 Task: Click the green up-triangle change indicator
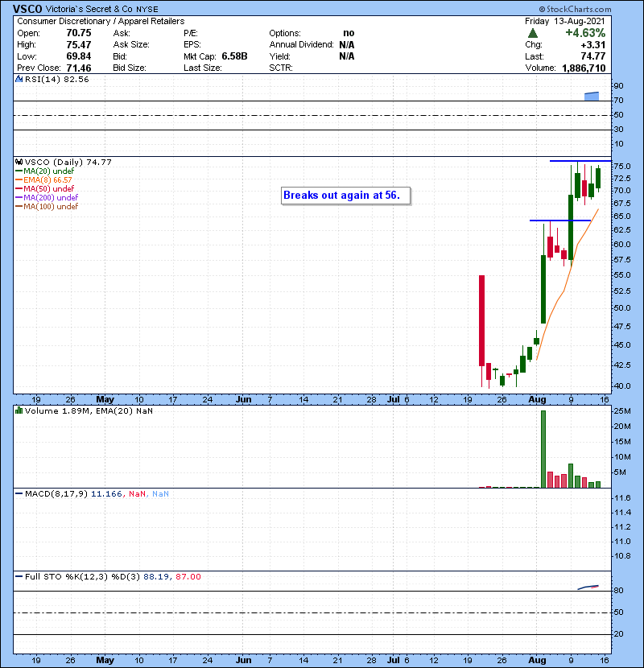(x=533, y=33)
